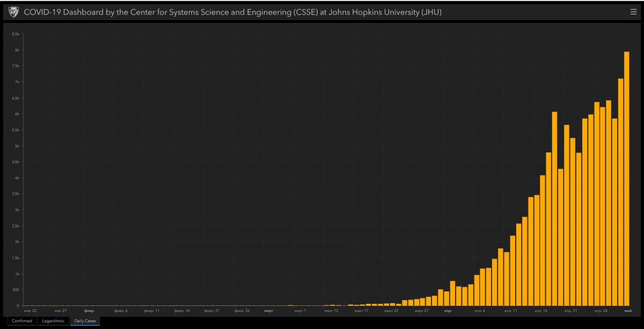Switch to the Logarithmic tab
Image resolution: width=644 pixels, height=329 pixels.
pyautogui.click(x=54, y=321)
